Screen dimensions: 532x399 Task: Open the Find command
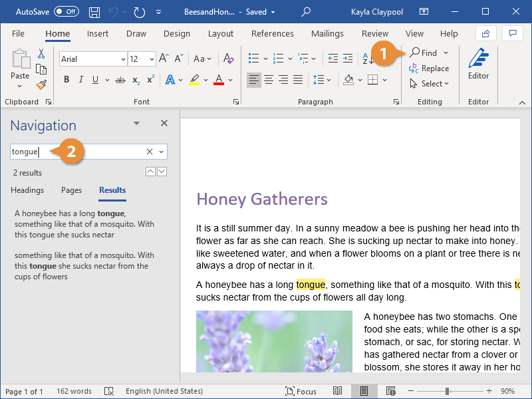424,53
